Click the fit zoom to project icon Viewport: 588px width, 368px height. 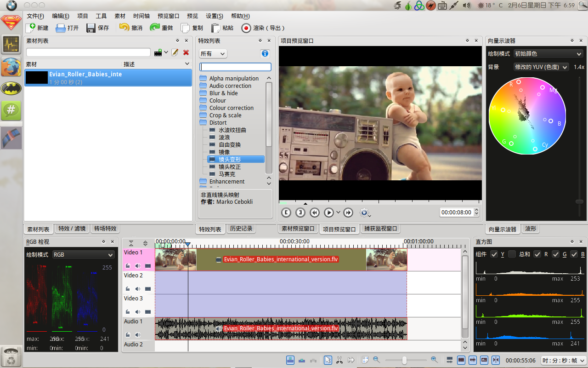tap(365, 360)
